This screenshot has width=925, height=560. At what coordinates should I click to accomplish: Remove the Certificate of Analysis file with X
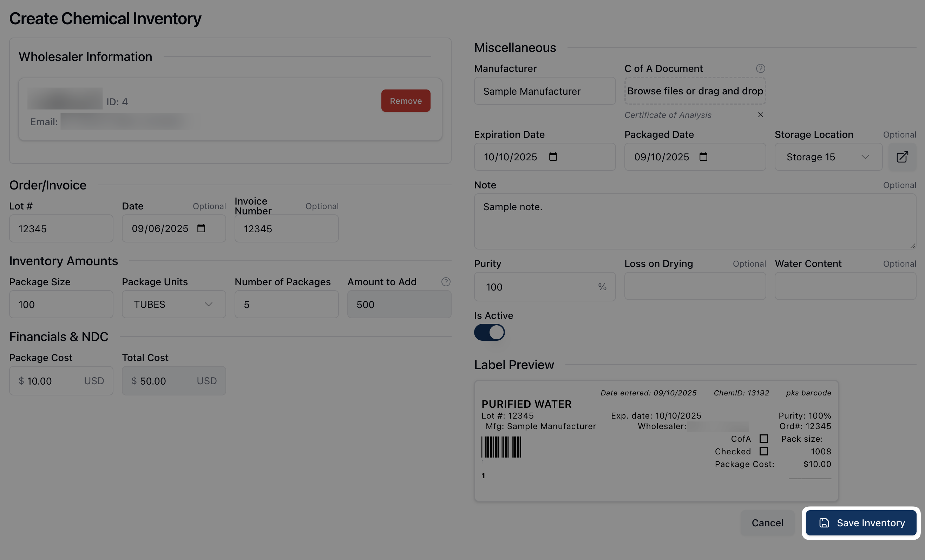[x=760, y=115]
